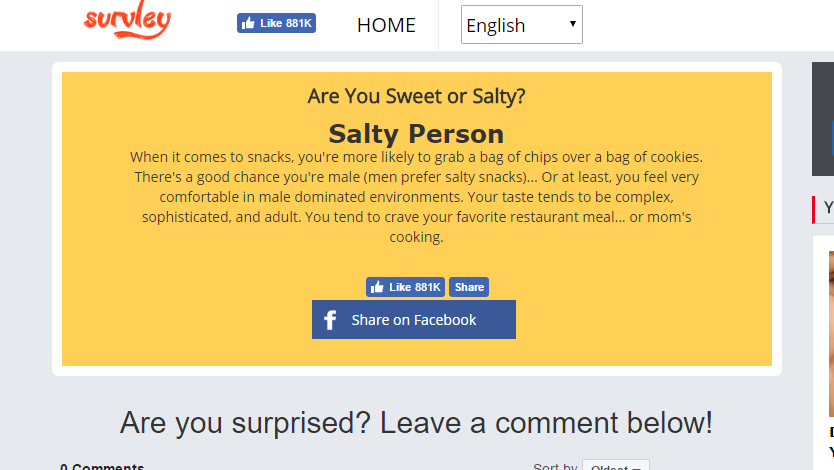This screenshot has width=834, height=470.
Task: Click the Facebook f icon on share button
Action: 330,320
